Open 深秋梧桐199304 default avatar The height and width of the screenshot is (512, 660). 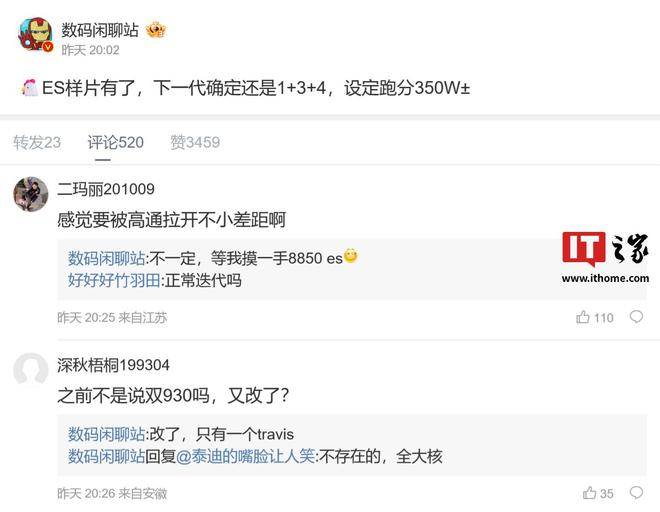pyautogui.click(x=30, y=370)
